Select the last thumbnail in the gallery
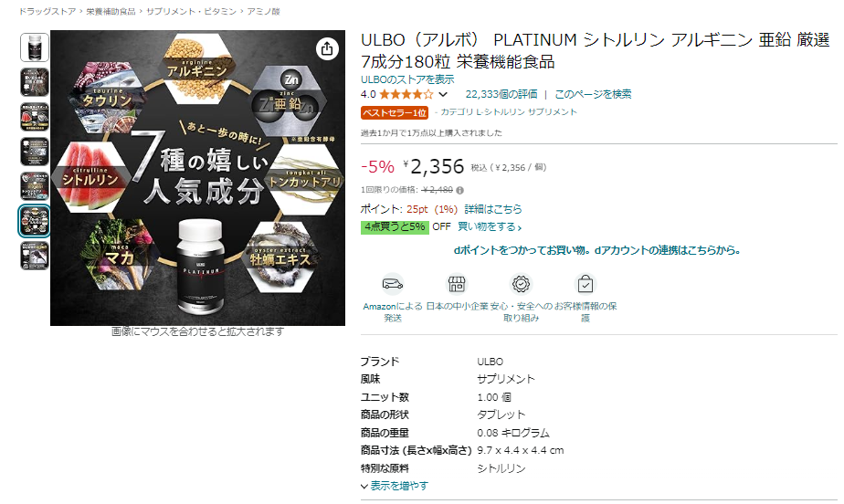Screen dimensions: 844x504 click(35, 256)
